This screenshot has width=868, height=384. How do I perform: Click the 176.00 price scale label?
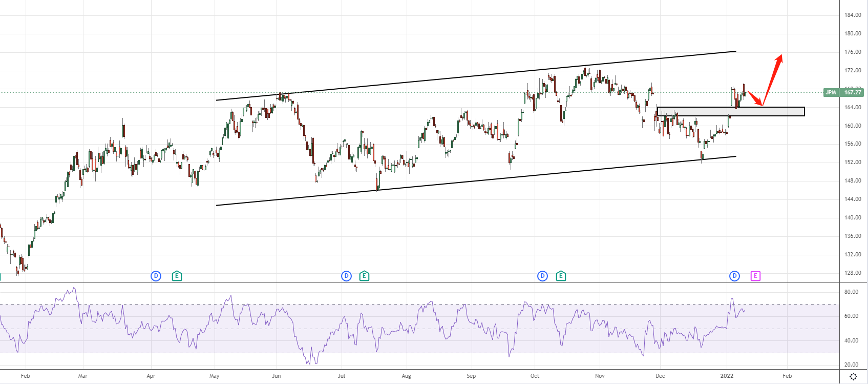[x=853, y=52]
